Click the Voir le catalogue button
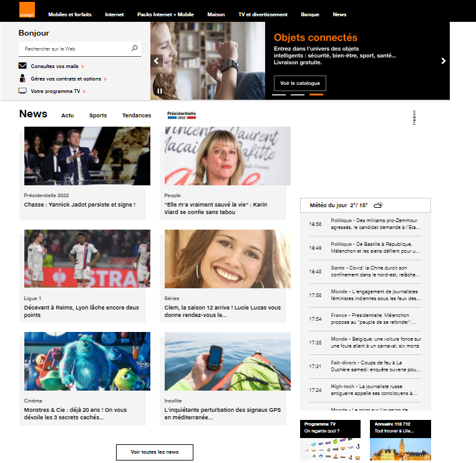The width and height of the screenshot is (476, 463). pos(300,83)
